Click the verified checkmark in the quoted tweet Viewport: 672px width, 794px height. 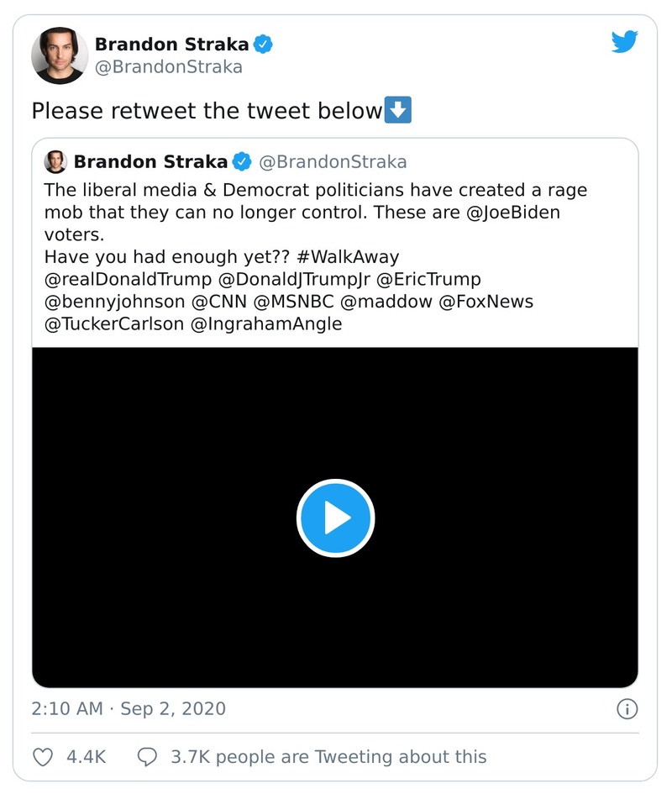[244, 161]
